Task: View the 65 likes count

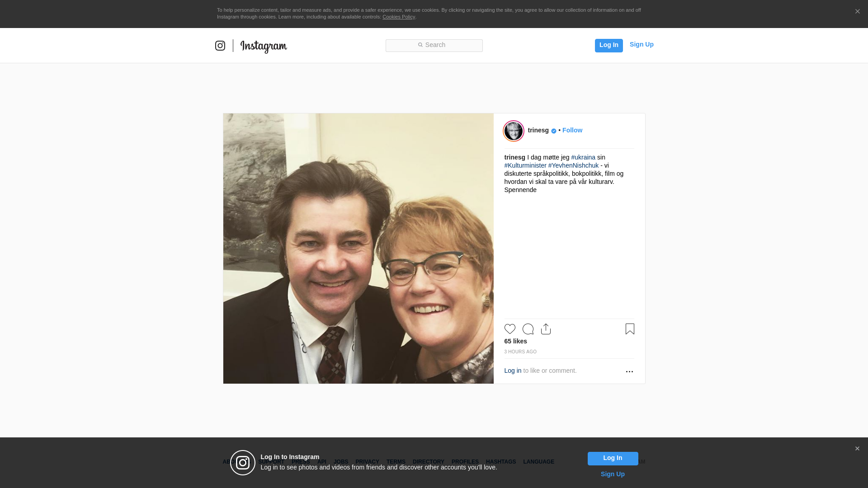Action: pyautogui.click(x=515, y=341)
